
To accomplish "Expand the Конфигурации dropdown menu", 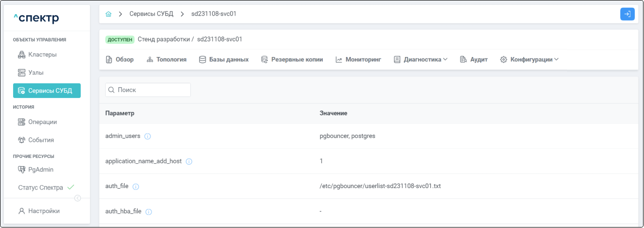I will pos(529,59).
